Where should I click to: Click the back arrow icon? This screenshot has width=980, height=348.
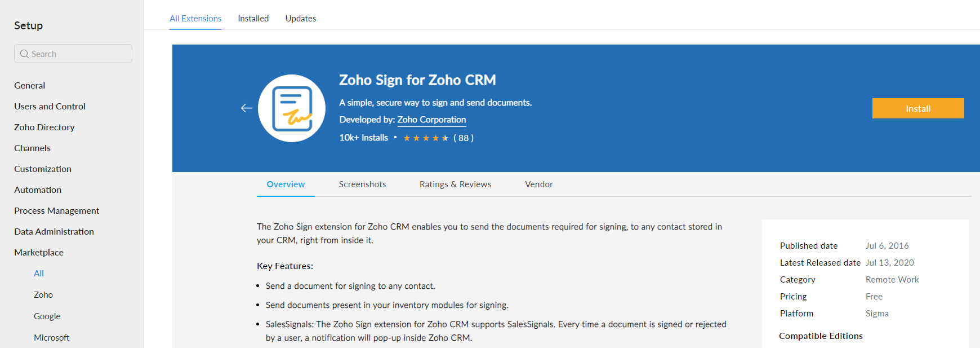tap(246, 108)
